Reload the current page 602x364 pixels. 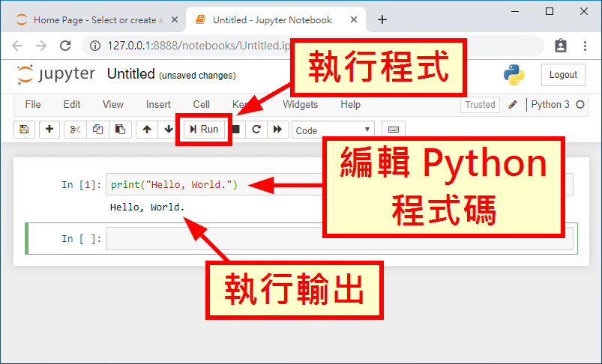tap(65, 46)
